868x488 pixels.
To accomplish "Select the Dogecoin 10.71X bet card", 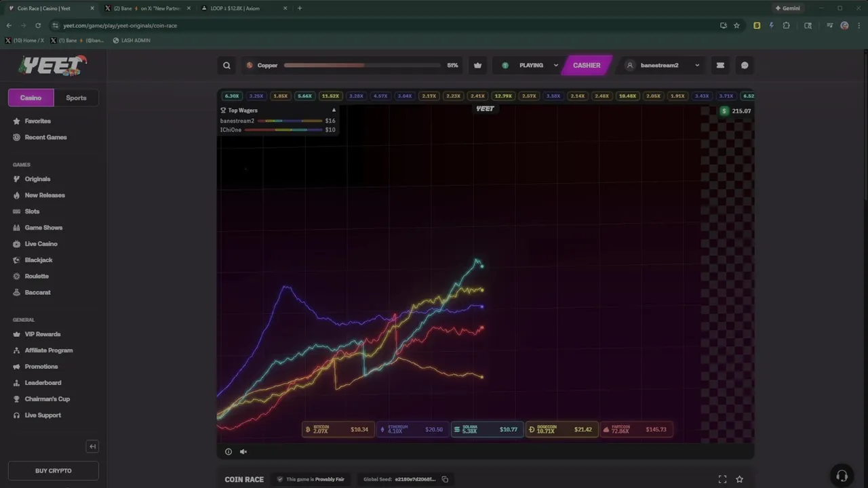I will 561,430.
